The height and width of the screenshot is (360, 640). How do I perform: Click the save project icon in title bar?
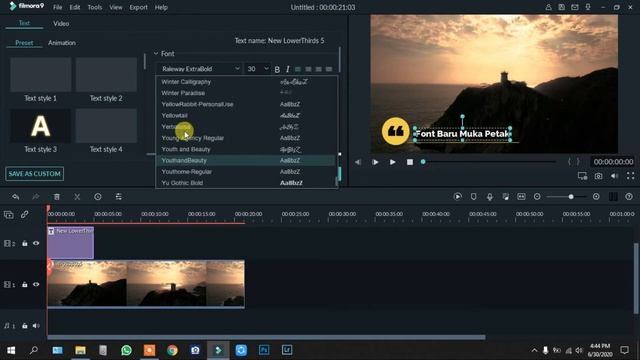click(562, 7)
